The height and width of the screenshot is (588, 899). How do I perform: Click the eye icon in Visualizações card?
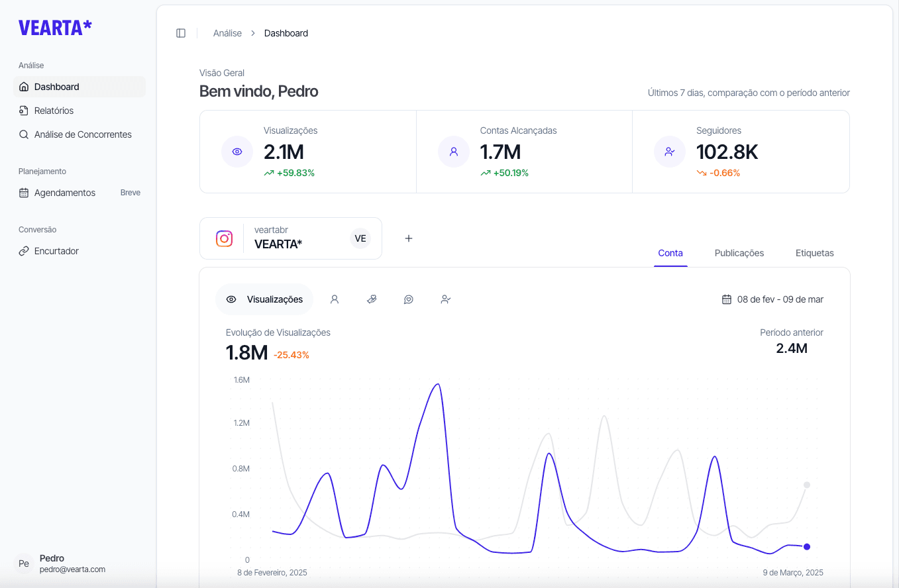237,152
